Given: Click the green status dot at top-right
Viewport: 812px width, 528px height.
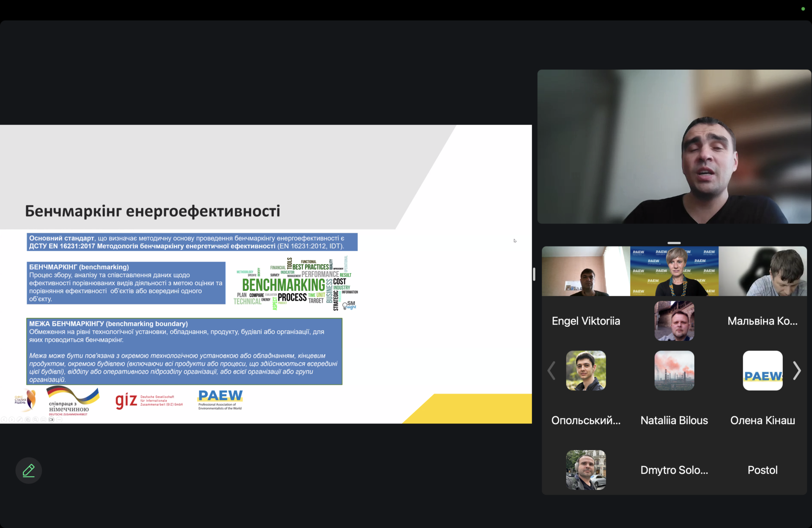Looking at the screenshot, I should (803, 9).
